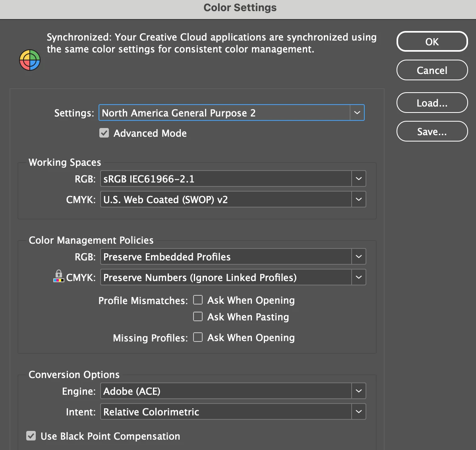Click the Conversion Options heading
Viewport: 476px width, 450px height.
(74, 374)
